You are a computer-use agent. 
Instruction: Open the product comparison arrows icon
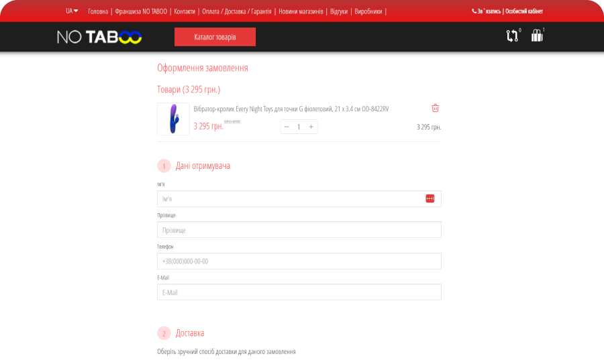tap(512, 36)
